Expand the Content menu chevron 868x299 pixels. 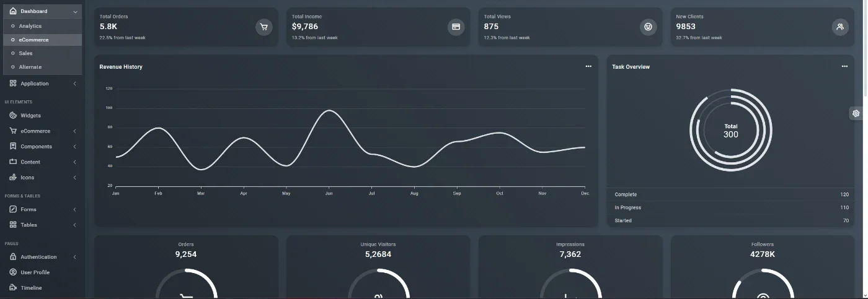(75, 162)
